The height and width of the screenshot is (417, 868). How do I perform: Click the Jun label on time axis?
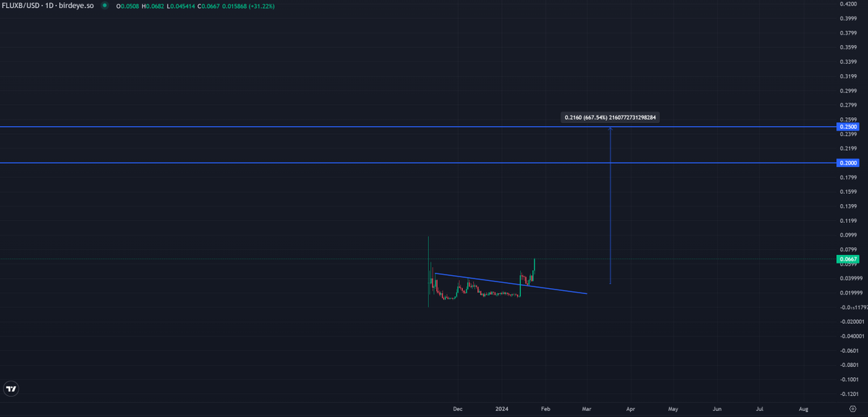pos(718,409)
